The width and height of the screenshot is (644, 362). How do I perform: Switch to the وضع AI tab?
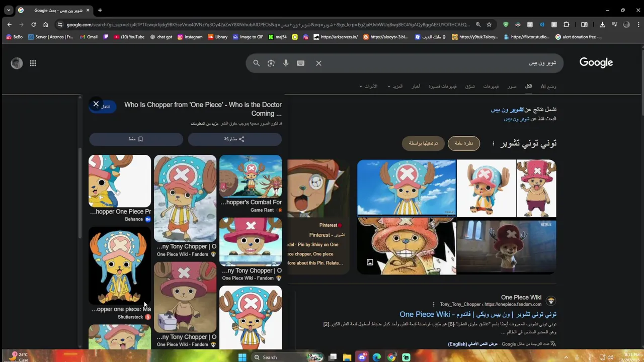point(548,86)
